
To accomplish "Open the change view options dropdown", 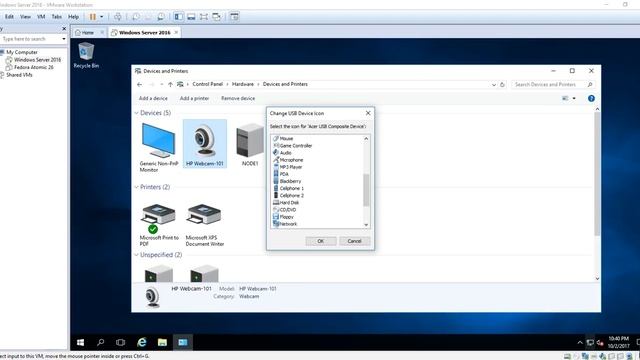I will [x=574, y=98].
